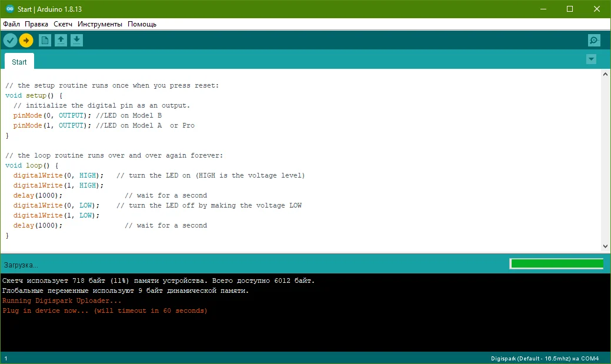The image size is (611, 364).
Task: Open a sketch using the up-arrow icon
Action: click(61, 40)
